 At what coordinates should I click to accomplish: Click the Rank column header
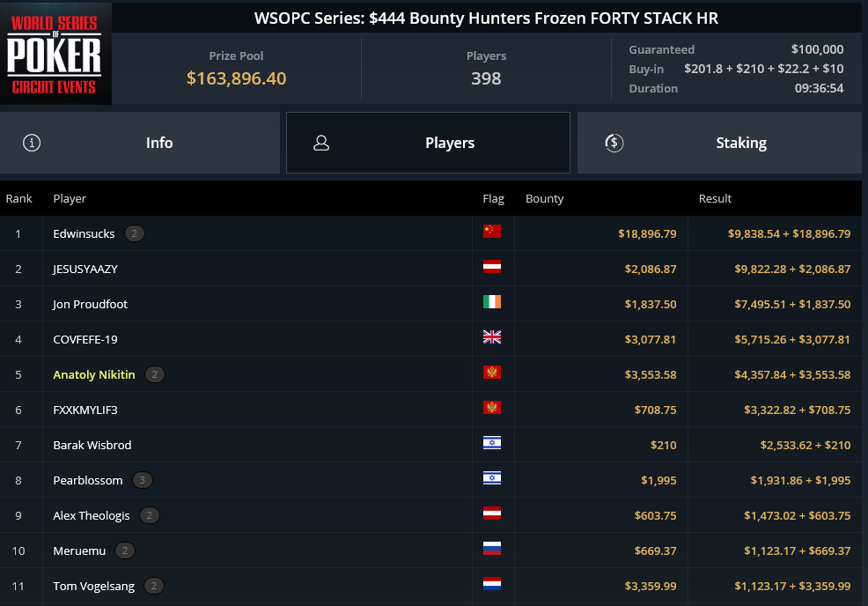pyautogui.click(x=18, y=198)
